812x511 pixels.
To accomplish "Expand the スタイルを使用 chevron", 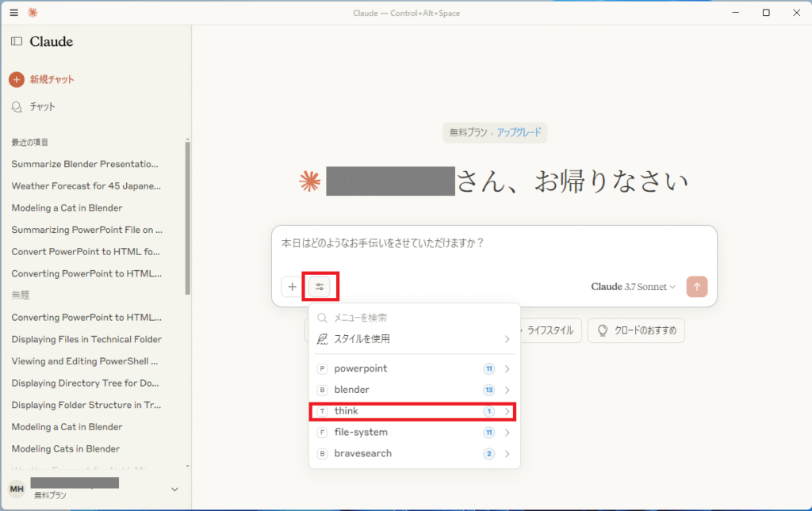I will [x=507, y=339].
